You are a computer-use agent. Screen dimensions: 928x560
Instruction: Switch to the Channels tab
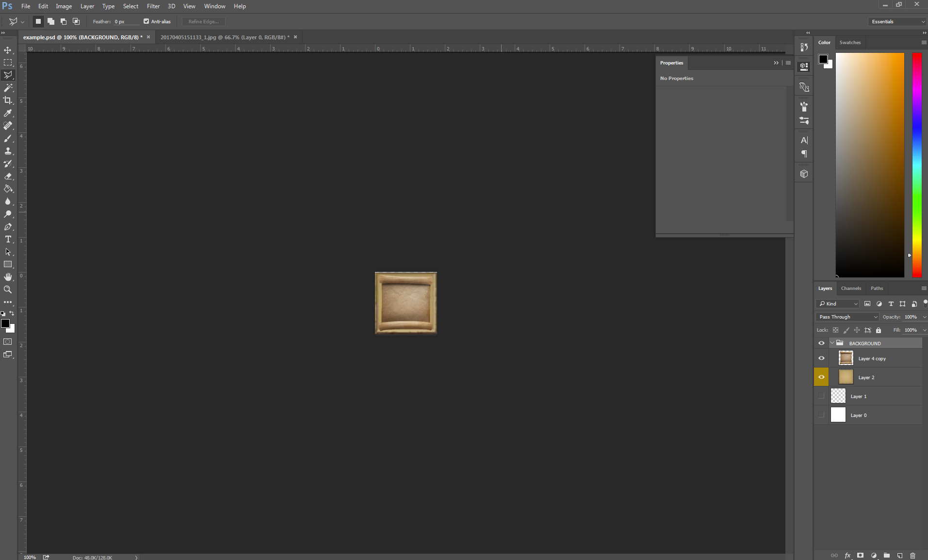pos(851,288)
